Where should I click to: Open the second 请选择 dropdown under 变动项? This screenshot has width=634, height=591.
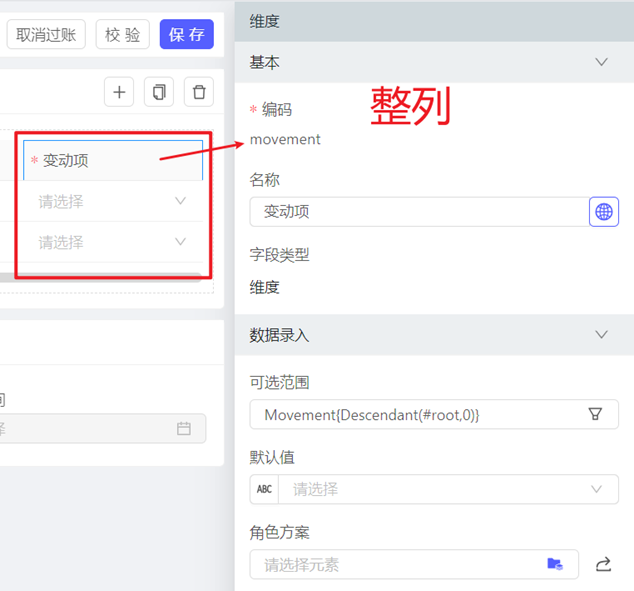[112, 242]
